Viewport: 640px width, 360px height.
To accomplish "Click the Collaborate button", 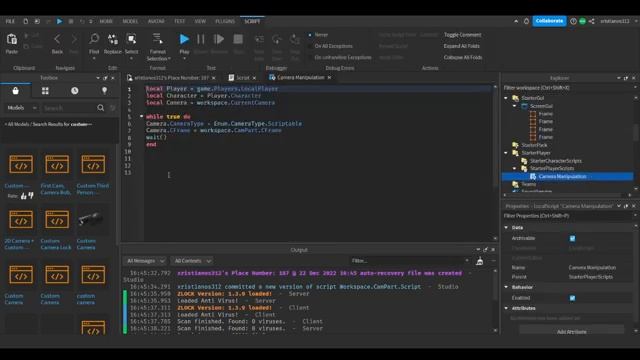I will [x=549, y=21].
